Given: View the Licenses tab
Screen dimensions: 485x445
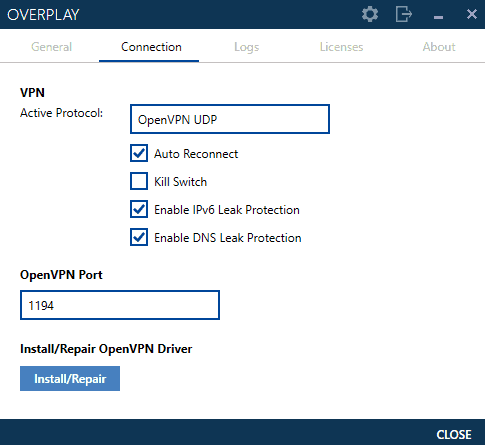Looking at the screenshot, I should (x=341, y=47).
